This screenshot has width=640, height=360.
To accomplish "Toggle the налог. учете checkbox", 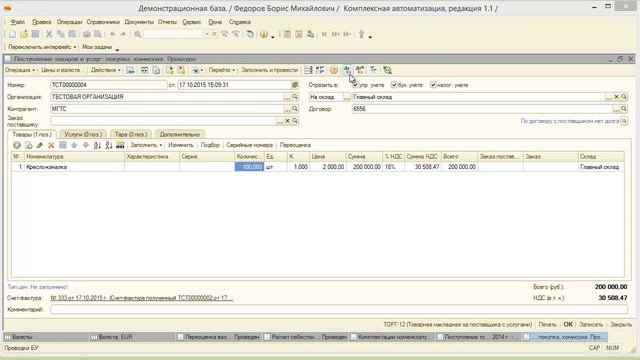I will click(x=433, y=85).
